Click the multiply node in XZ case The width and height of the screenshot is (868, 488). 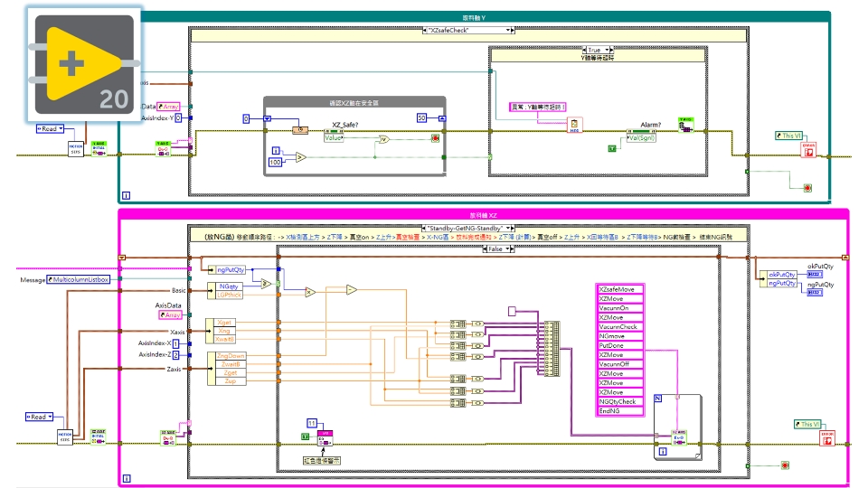click(307, 293)
